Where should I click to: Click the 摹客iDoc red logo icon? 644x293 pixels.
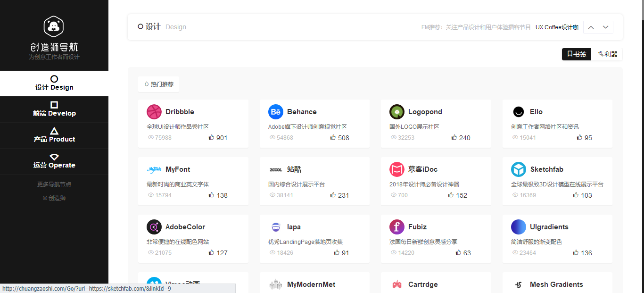click(x=397, y=169)
